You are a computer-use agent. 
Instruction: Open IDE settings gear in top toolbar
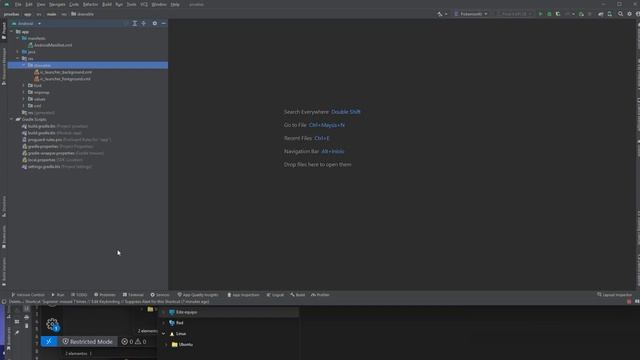(x=629, y=14)
